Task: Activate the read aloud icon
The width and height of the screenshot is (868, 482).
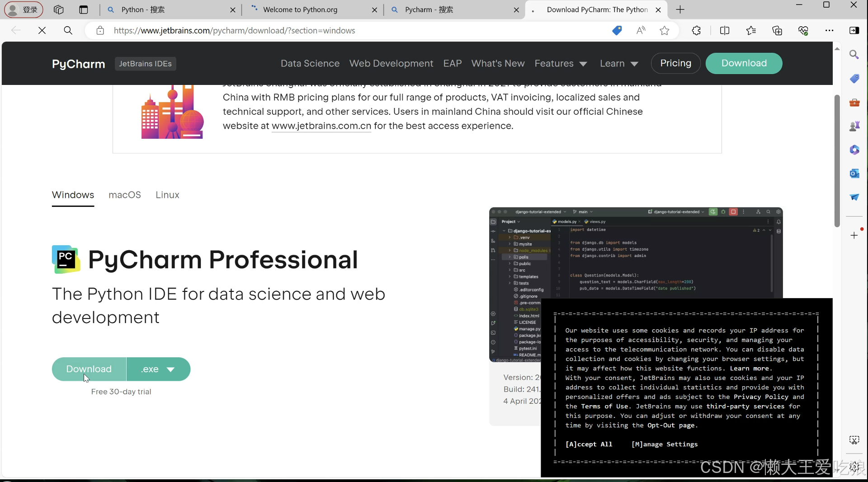Action: pos(641,30)
